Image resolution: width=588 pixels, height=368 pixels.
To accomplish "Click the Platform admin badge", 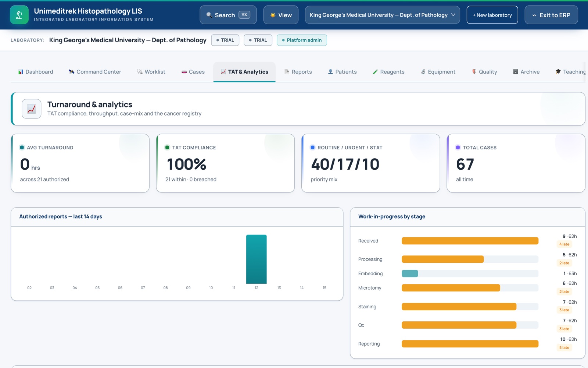I will coord(302,40).
